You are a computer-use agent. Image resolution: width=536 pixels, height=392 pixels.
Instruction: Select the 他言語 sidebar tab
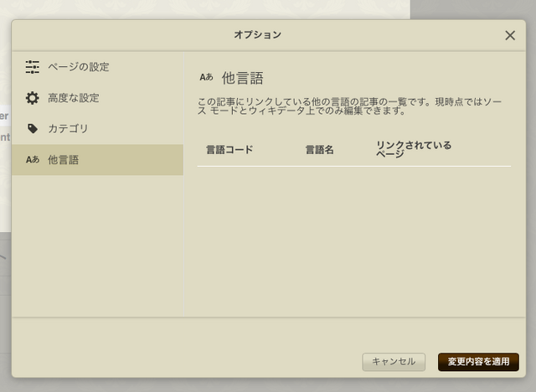point(97,160)
